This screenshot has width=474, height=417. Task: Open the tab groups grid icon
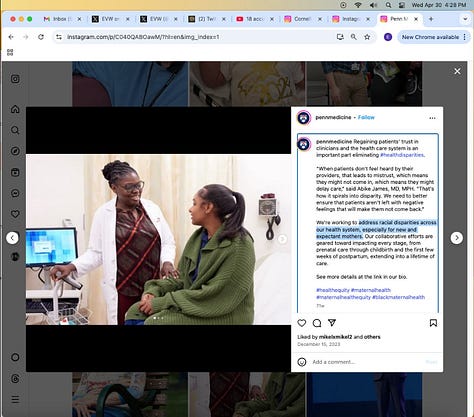coord(10,52)
